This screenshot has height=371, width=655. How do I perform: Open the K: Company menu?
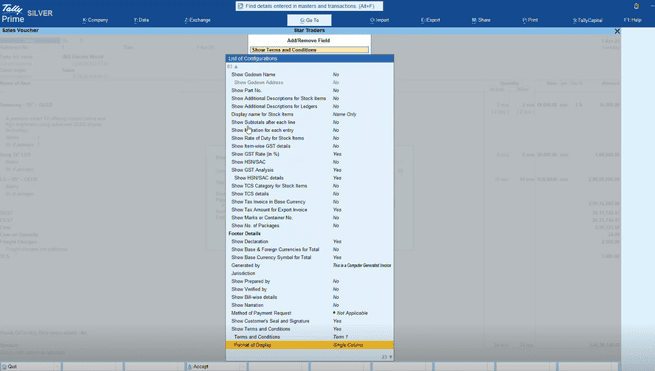coord(95,20)
